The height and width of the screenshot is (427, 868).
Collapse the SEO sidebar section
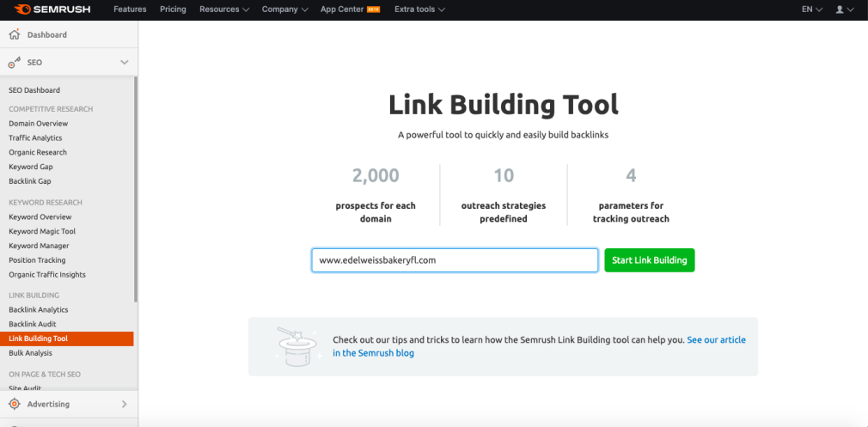click(x=125, y=63)
